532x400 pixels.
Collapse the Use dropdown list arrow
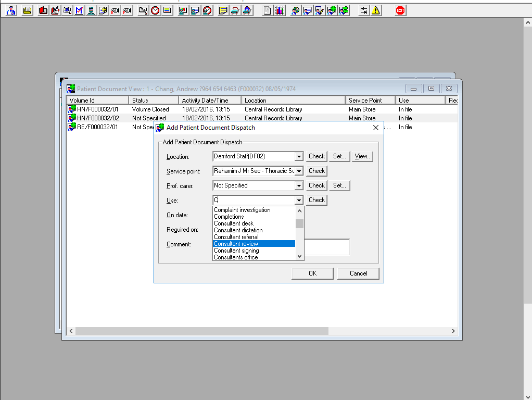pyautogui.click(x=299, y=201)
